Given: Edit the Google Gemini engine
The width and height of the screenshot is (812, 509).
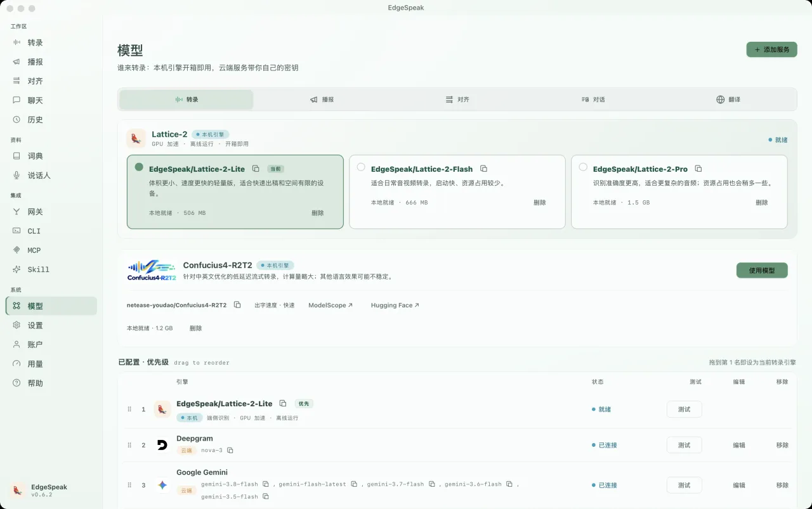Looking at the screenshot, I should pos(739,485).
